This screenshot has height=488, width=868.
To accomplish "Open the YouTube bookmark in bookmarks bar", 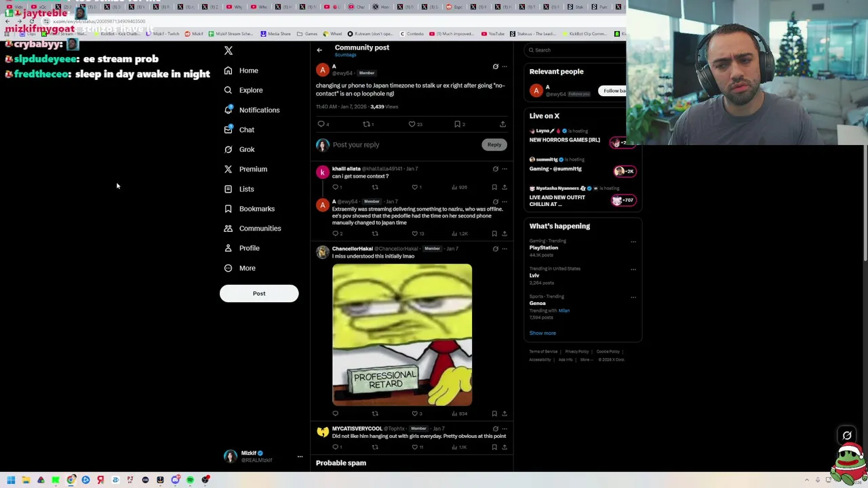I will (x=493, y=34).
